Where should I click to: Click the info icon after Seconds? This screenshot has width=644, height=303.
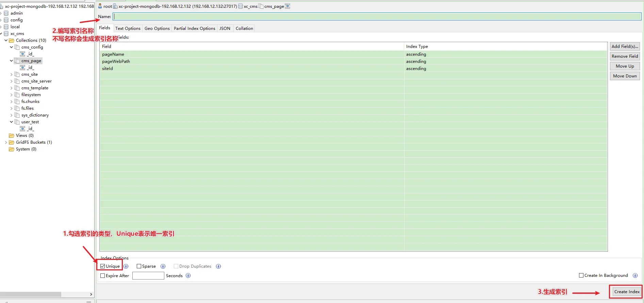tap(188, 275)
